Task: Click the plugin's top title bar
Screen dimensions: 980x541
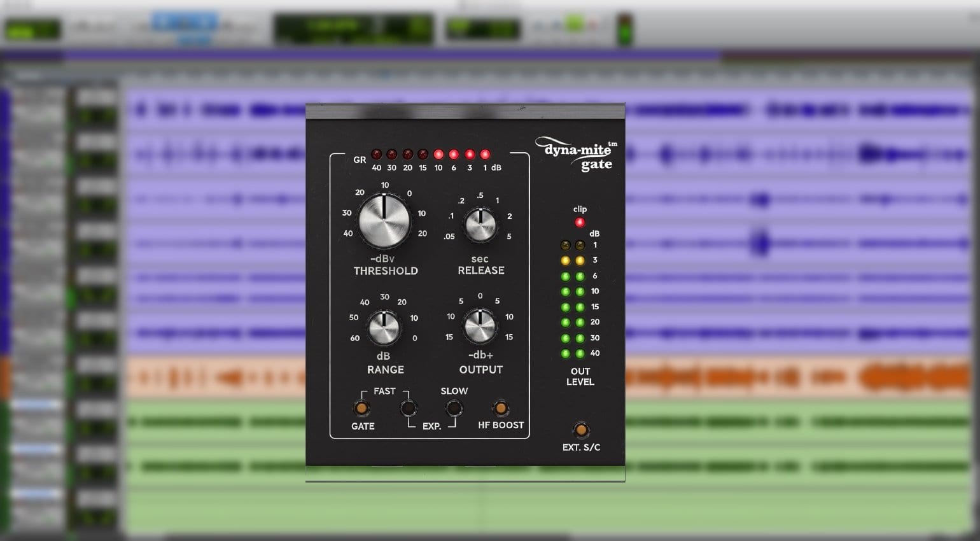Action: [x=465, y=112]
